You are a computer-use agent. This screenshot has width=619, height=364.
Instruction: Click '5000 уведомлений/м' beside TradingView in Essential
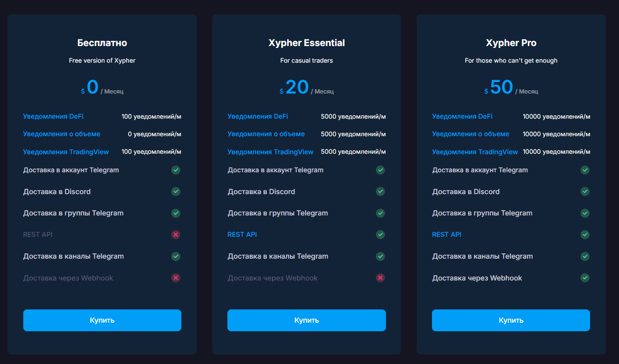[x=354, y=152]
